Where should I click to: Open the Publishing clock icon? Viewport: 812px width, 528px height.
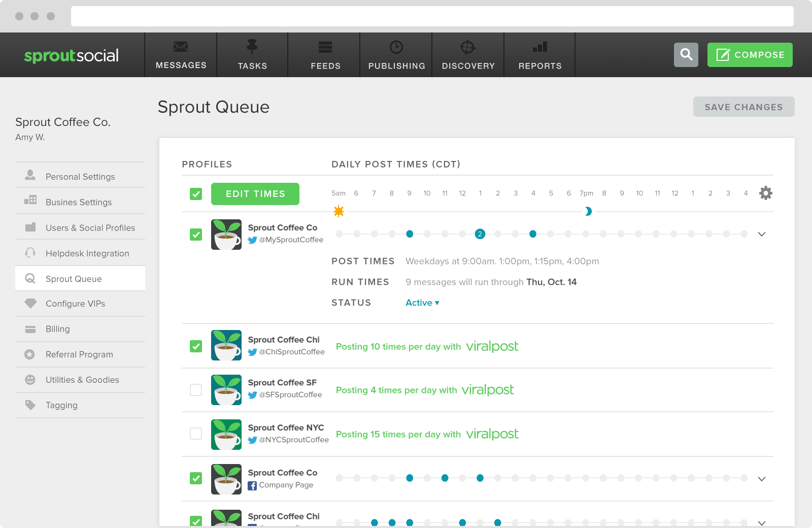click(396, 47)
